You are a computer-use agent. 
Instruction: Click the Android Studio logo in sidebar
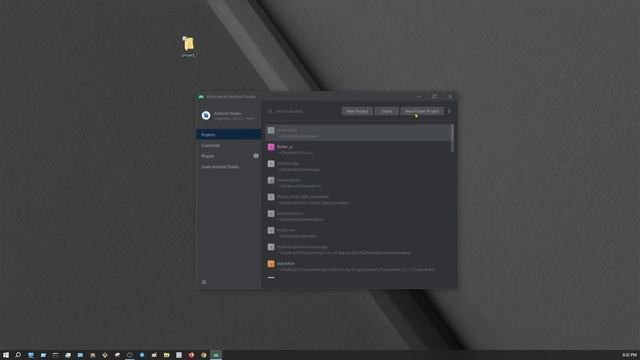206,116
